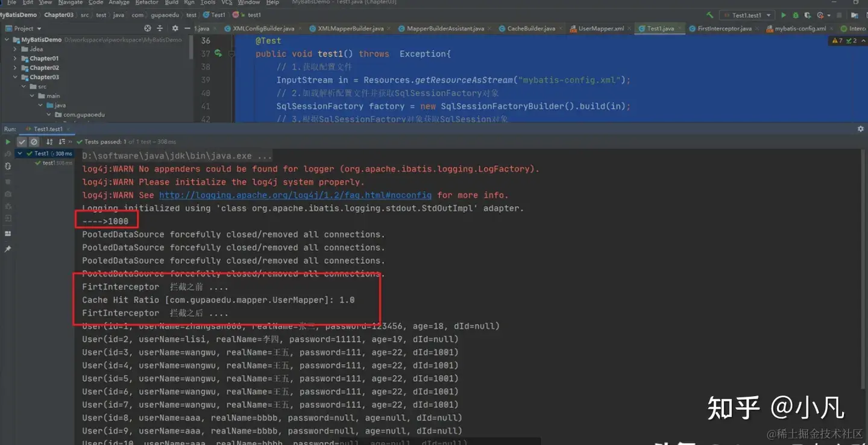Click the run gutter icon on line 37

click(x=218, y=54)
